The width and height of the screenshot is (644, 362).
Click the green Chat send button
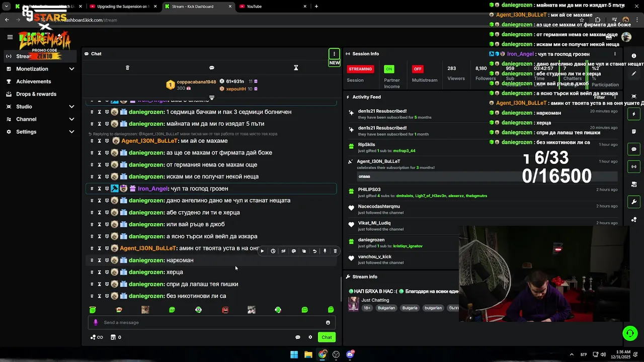click(327, 337)
